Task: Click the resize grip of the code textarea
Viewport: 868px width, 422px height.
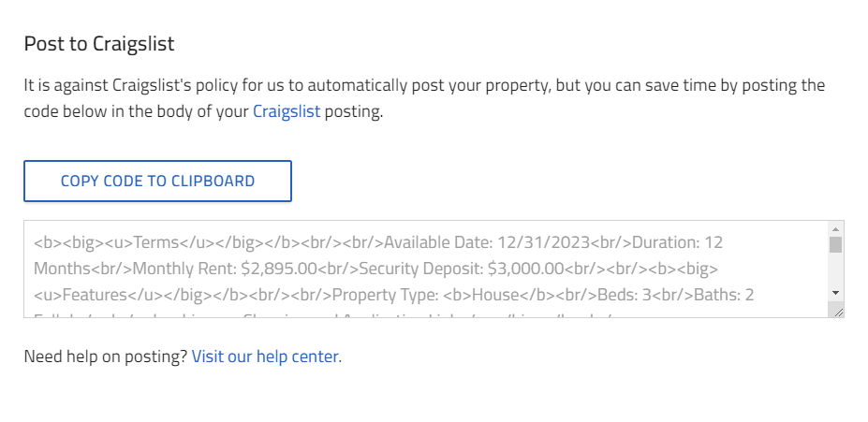Action: pyautogui.click(x=838, y=313)
